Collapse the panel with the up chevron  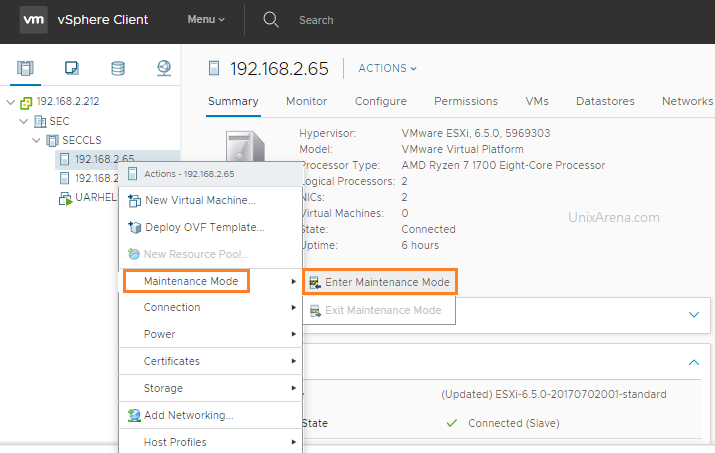tap(694, 363)
